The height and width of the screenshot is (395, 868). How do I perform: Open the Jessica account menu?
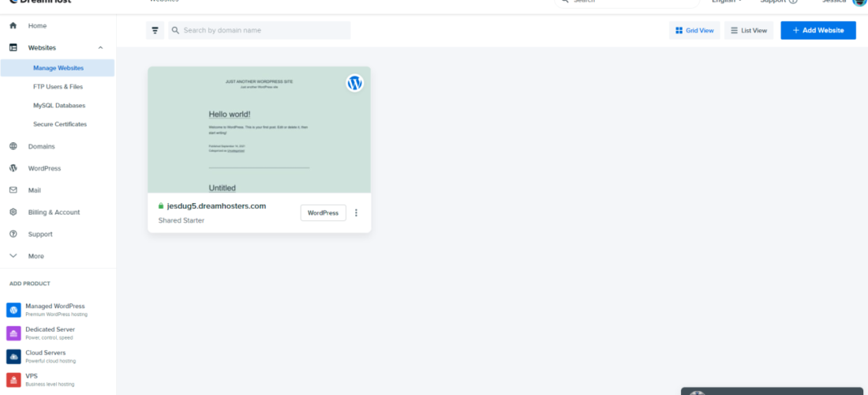(x=844, y=2)
